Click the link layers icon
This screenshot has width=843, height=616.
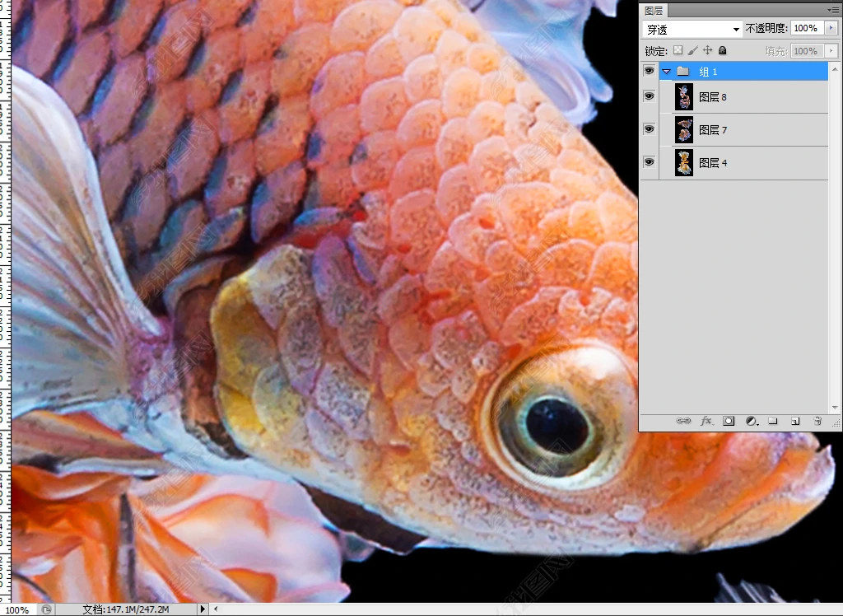pyautogui.click(x=683, y=421)
